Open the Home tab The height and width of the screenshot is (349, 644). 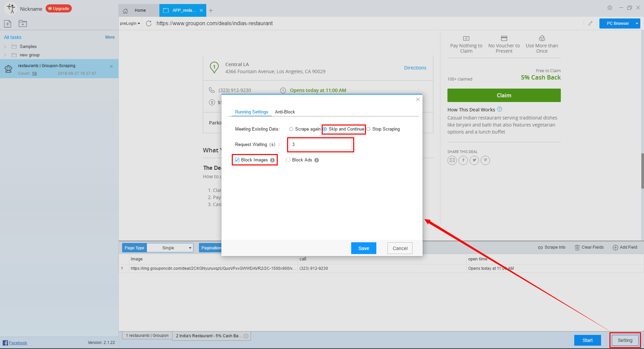pyautogui.click(x=139, y=10)
